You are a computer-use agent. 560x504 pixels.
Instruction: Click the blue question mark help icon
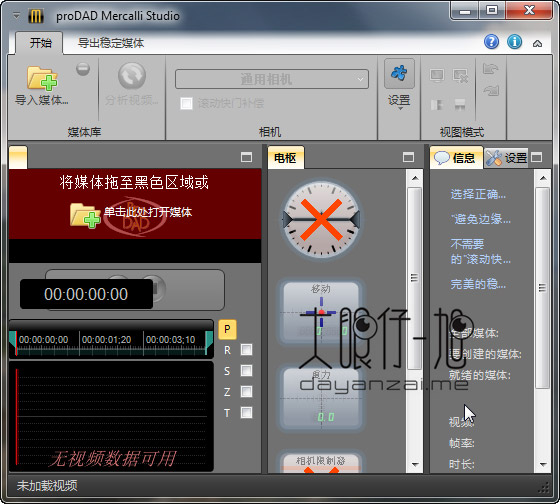(491, 42)
